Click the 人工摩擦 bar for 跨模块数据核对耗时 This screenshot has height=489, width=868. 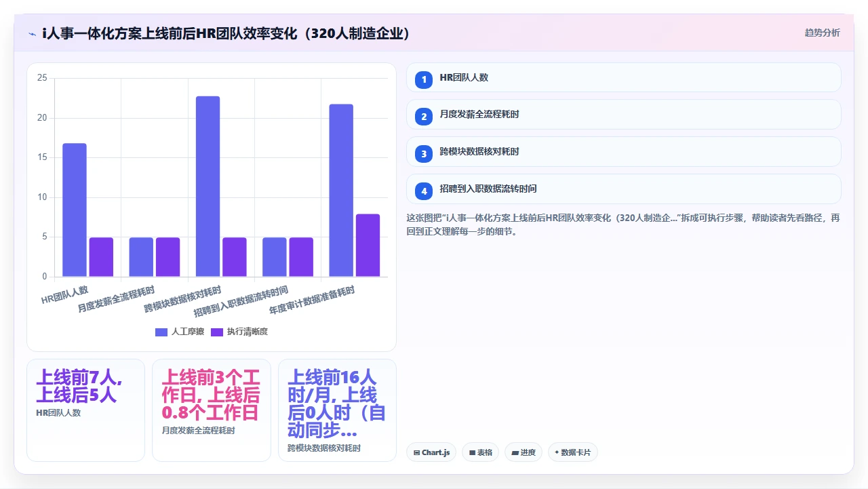coord(208,187)
